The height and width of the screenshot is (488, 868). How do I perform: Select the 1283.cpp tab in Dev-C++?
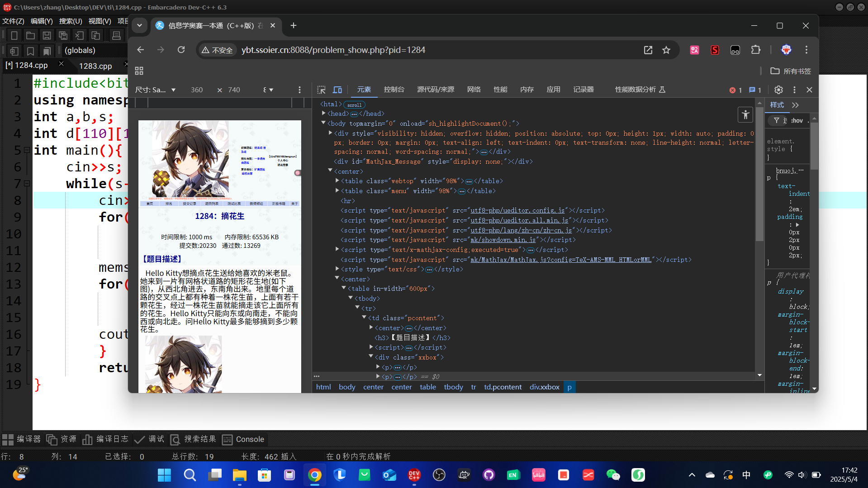click(95, 66)
